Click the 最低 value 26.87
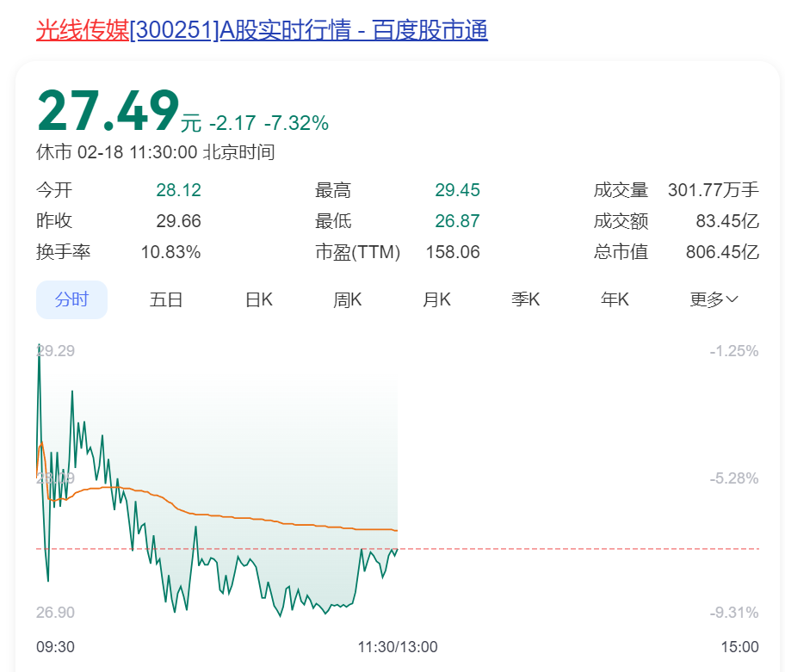The width and height of the screenshot is (785, 672). pyautogui.click(x=457, y=221)
